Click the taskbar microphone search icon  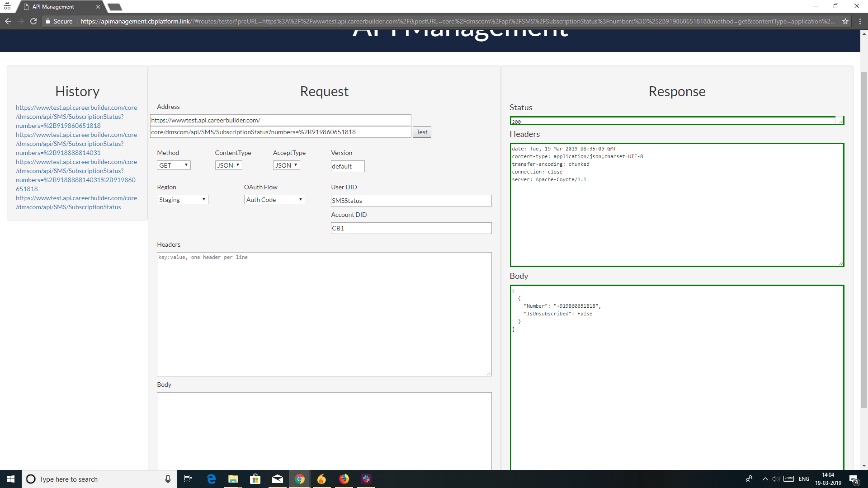(168, 479)
